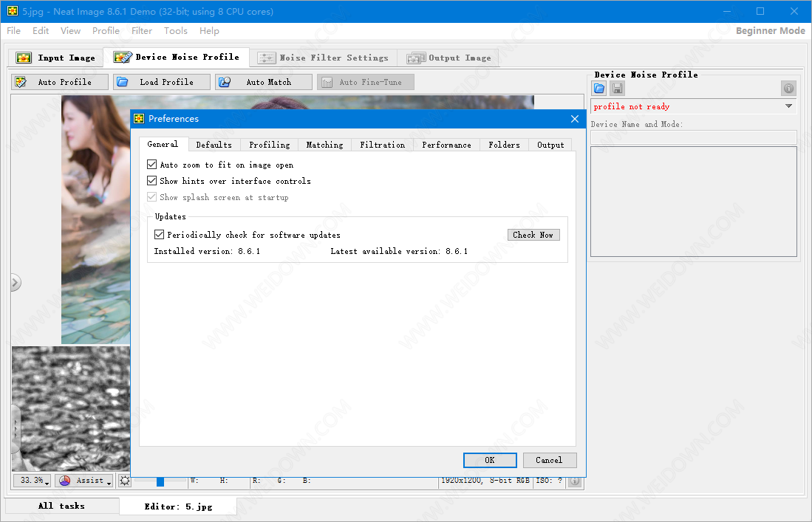The image size is (812, 522).
Task: Click the blue brightness slider handle
Action: 160,481
